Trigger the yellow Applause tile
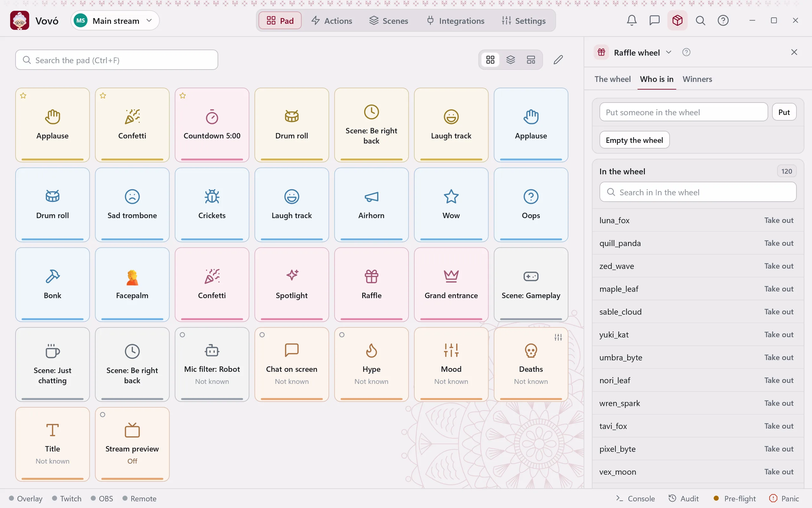The image size is (812, 508). (x=52, y=125)
